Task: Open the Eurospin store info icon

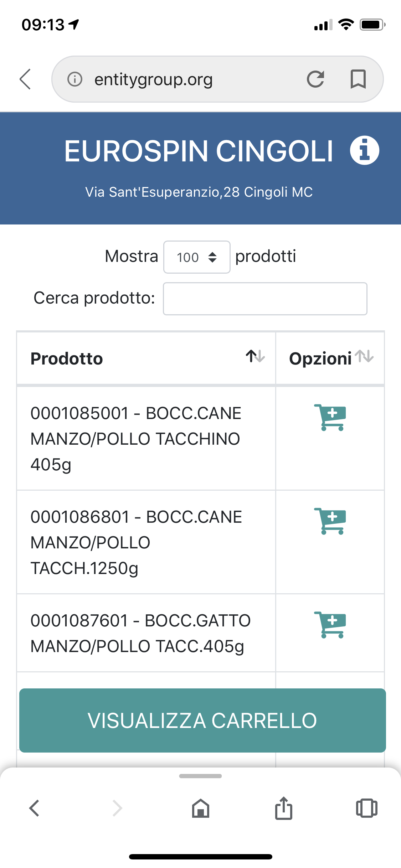Action: click(364, 150)
